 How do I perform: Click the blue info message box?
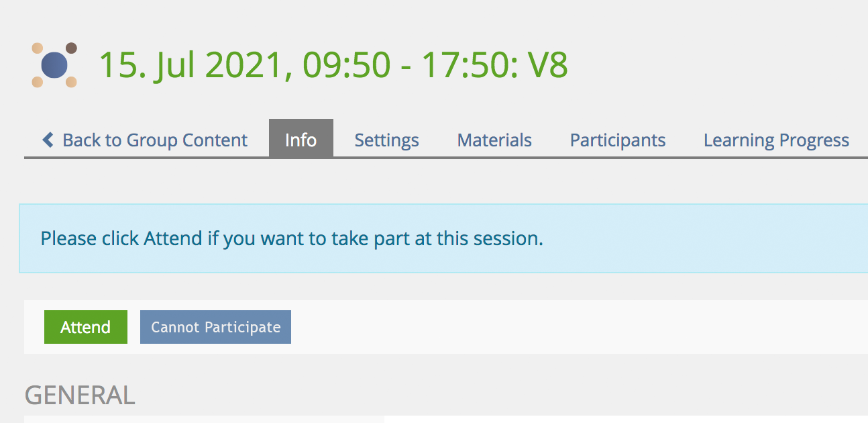[x=671, y=239]
